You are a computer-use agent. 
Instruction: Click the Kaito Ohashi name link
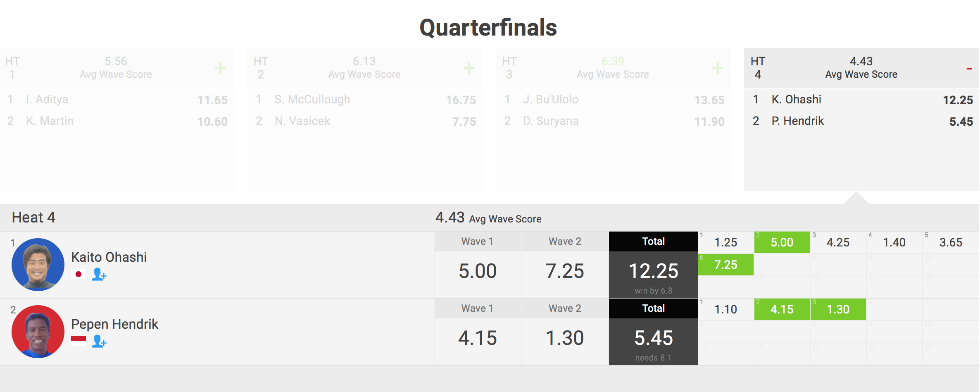click(109, 257)
